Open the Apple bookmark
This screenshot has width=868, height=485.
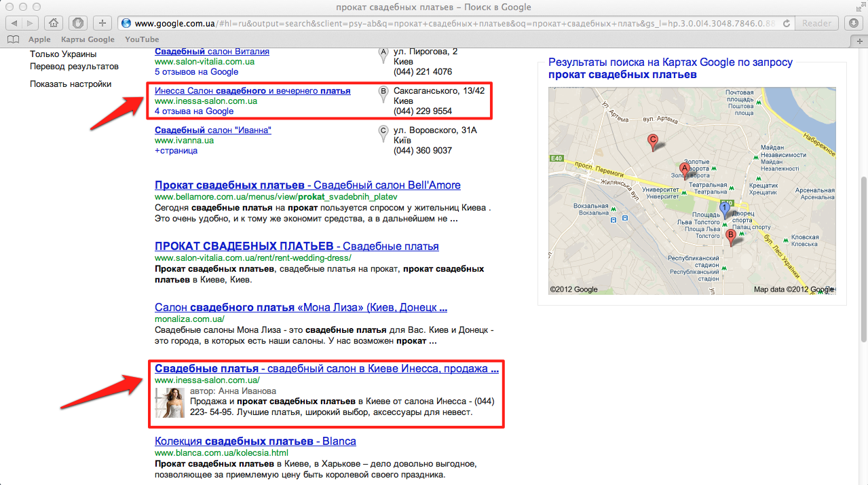point(39,39)
